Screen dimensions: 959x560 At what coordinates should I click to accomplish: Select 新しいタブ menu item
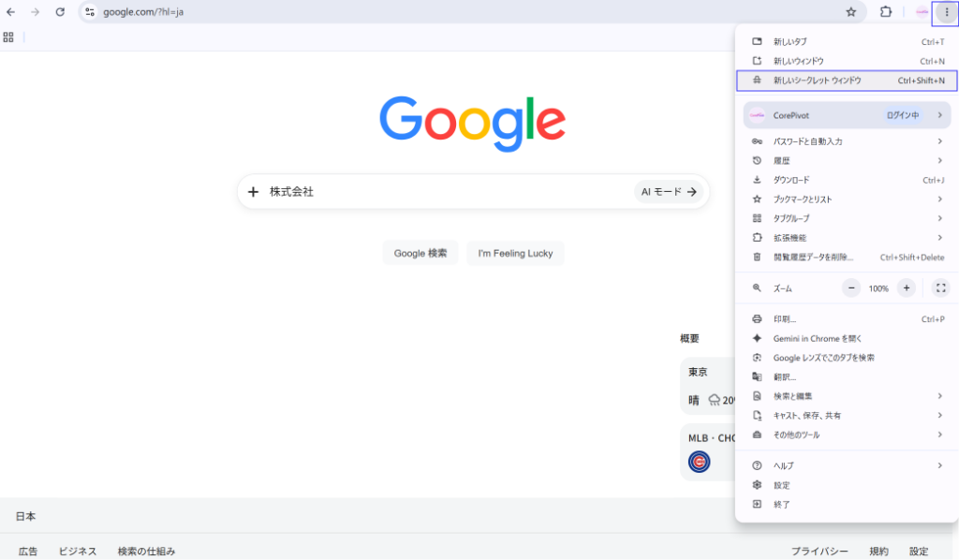[847, 41]
